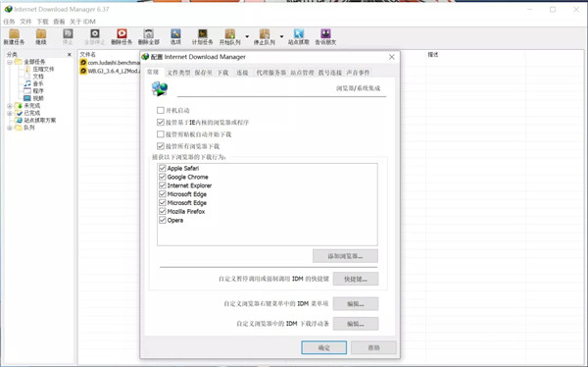Select the WB.GJ_3.6.4_LZMod file row
The image size is (588, 367).
(x=110, y=71)
